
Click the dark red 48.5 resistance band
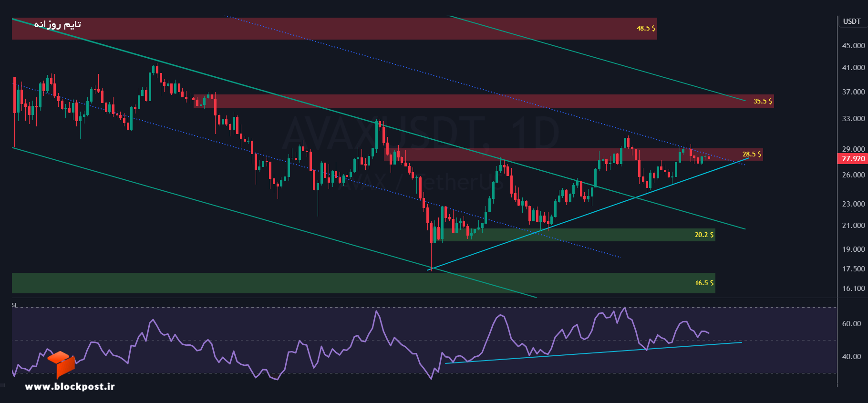point(334,29)
